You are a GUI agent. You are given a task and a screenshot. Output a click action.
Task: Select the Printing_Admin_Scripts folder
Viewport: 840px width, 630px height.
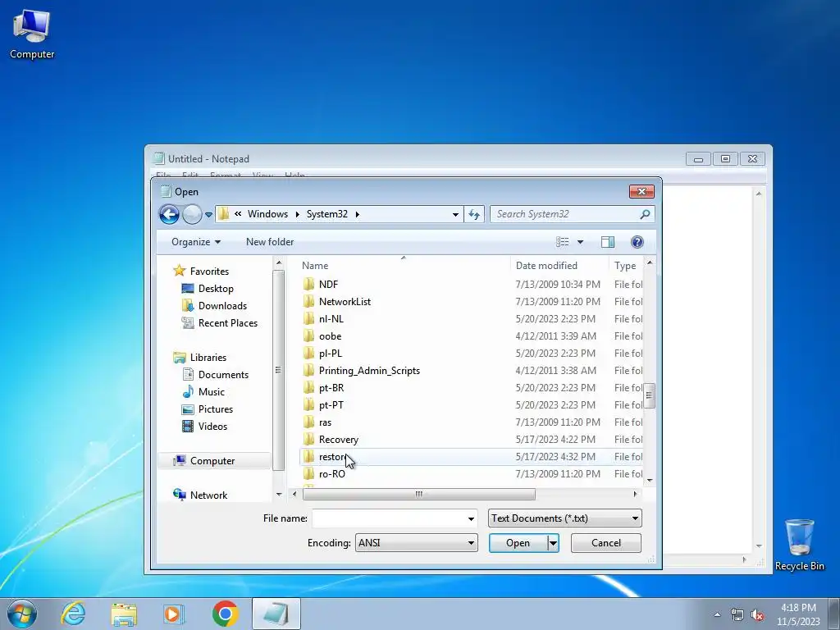[x=369, y=371]
